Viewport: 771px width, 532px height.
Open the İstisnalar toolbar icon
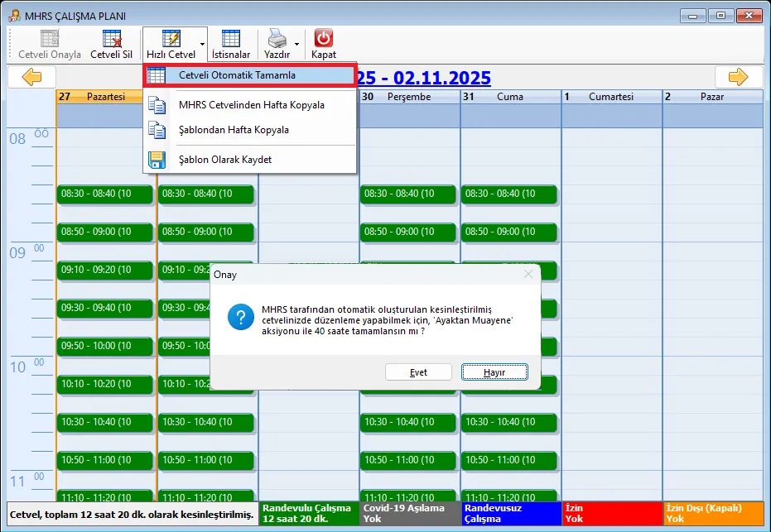(230, 38)
